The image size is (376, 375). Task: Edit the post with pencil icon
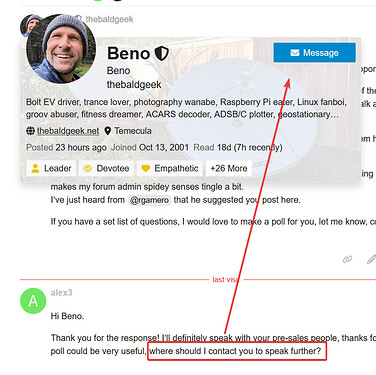coord(371,259)
